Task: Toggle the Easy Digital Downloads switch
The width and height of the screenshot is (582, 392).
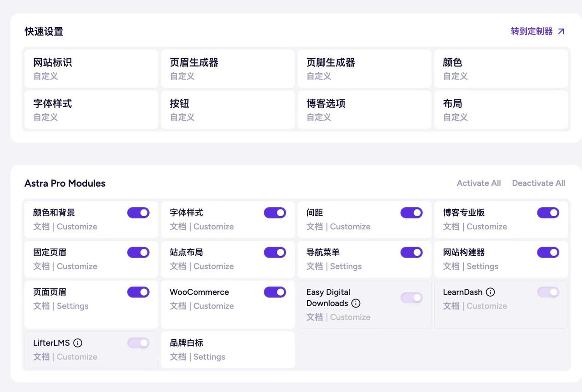Action: pyautogui.click(x=411, y=298)
